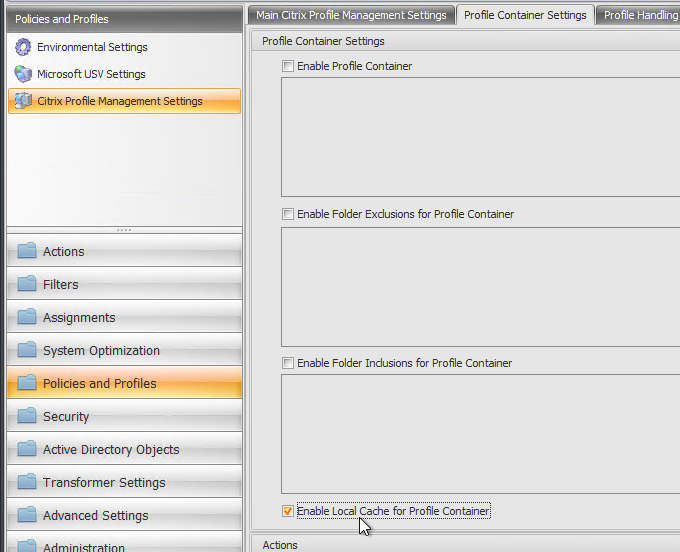Open the Assignments navigation section
680x552 pixels.
pos(124,317)
